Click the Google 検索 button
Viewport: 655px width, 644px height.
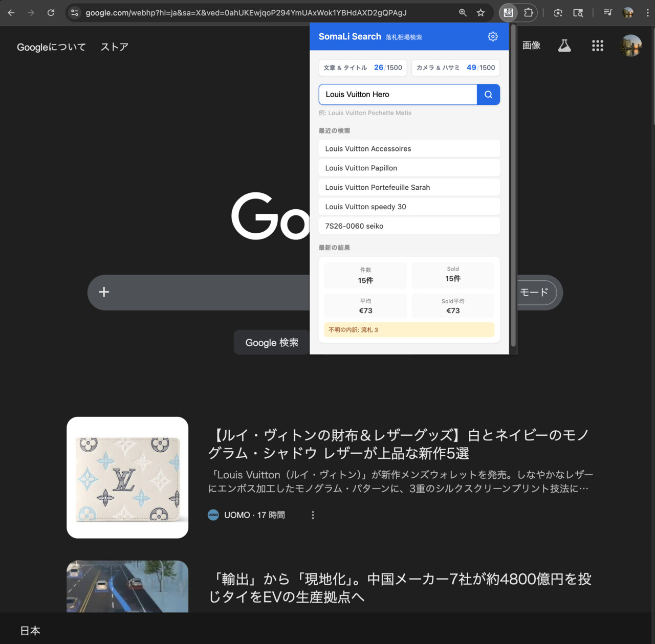point(272,342)
